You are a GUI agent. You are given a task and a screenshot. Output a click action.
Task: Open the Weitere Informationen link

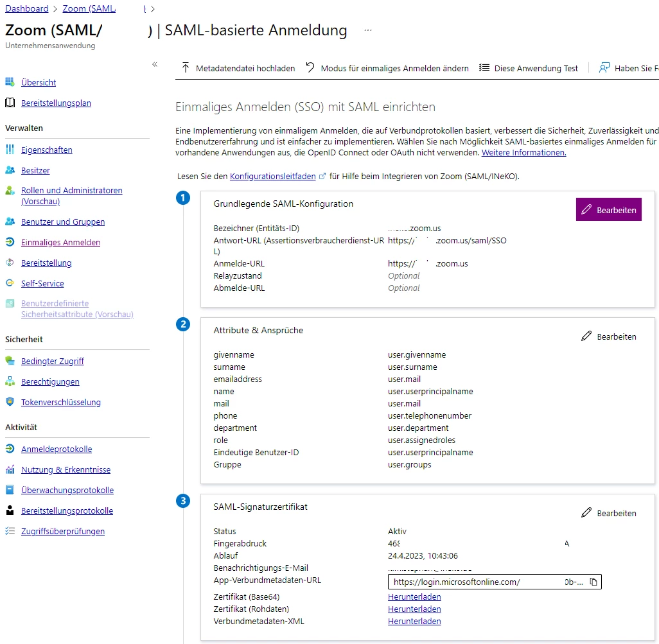(523, 153)
